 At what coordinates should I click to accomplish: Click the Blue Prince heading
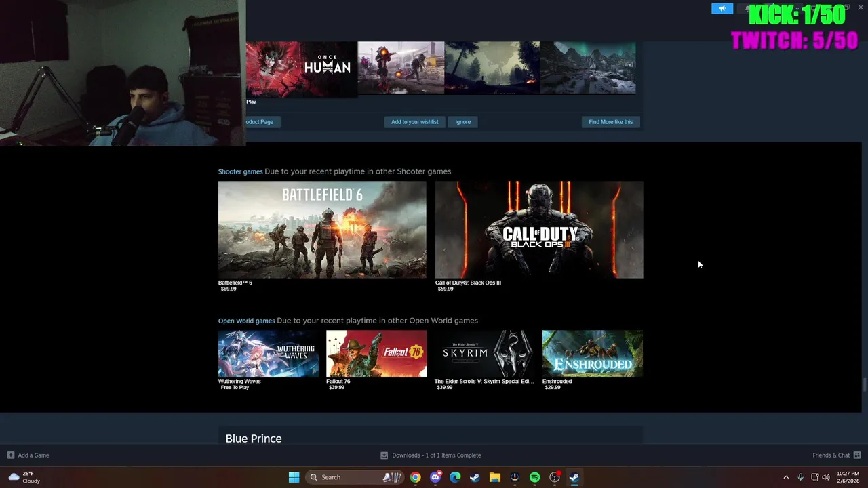[254, 439]
